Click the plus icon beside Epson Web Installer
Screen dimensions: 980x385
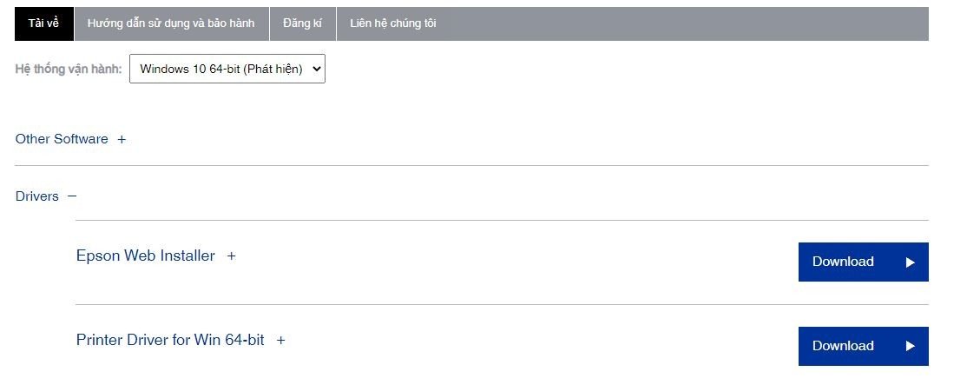point(231,256)
